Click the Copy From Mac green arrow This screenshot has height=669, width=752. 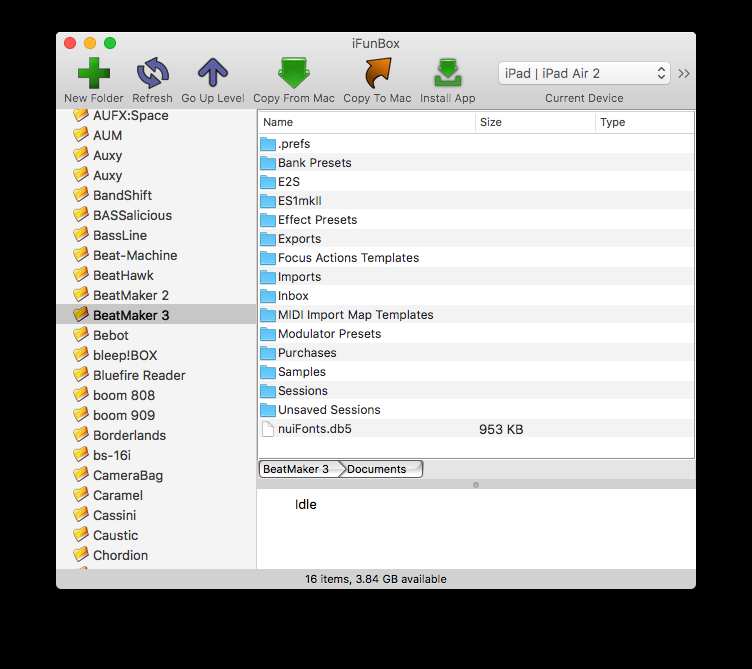point(294,73)
